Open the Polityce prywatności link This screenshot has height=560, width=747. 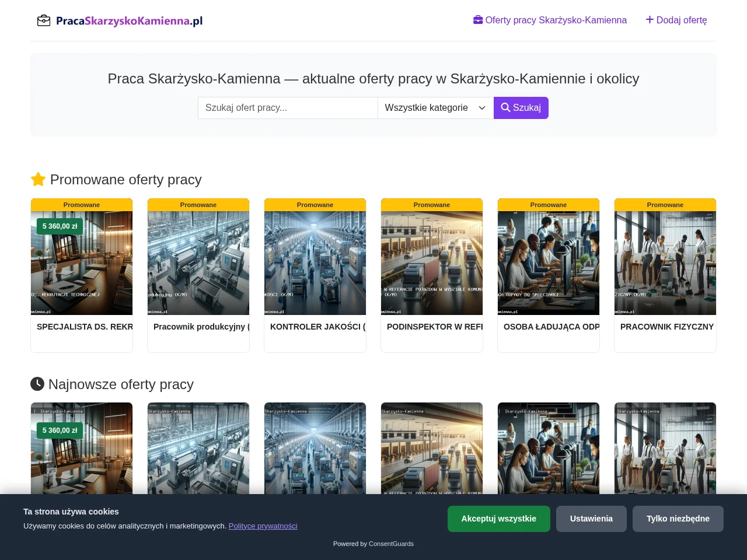(x=263, y=526)
